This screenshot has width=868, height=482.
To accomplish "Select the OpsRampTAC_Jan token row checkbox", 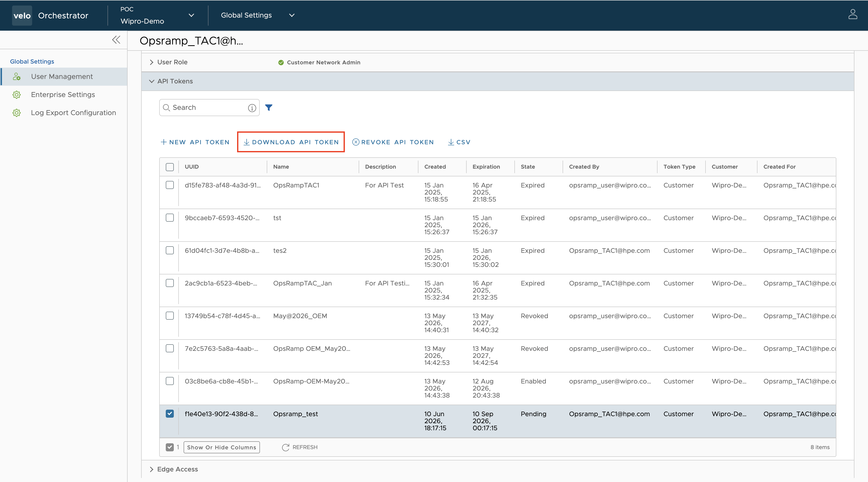I will 170,283.
